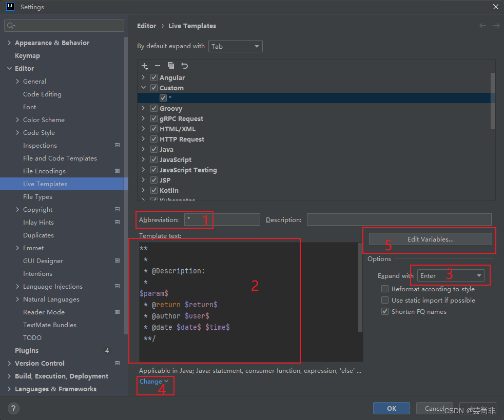Click the project-level icon beside Reader Mode
This screenshot has height=420, width=504.
[118, 312]
